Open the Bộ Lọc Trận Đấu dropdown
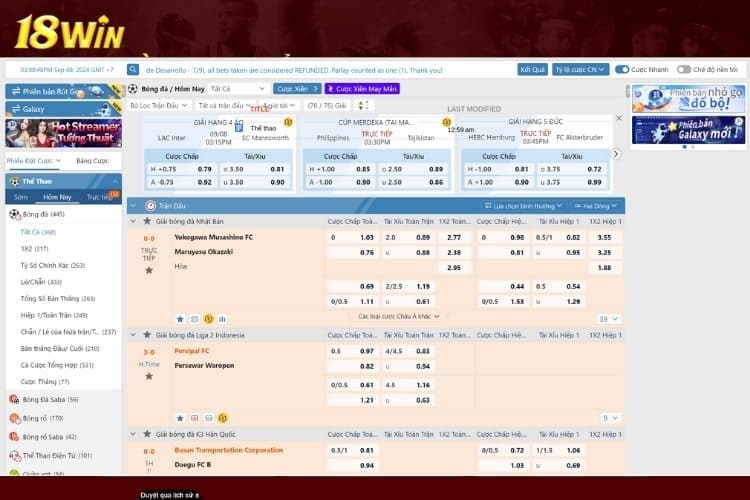This screenshot has height=500, width=750. point(159,105)
